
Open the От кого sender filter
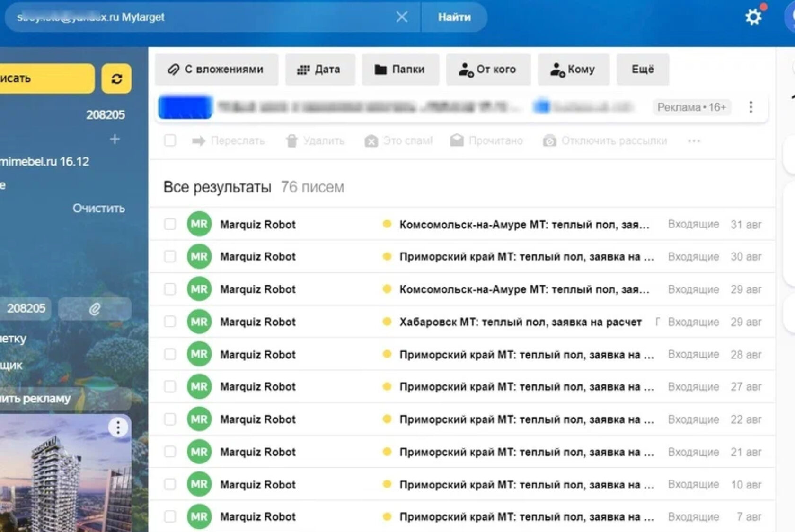click(x=488, y=70)
